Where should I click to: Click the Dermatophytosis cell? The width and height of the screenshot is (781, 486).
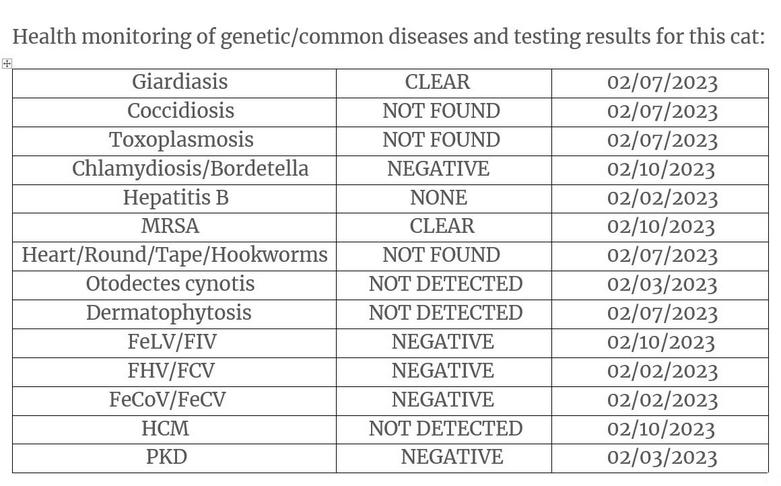click(x=174, y=314)
